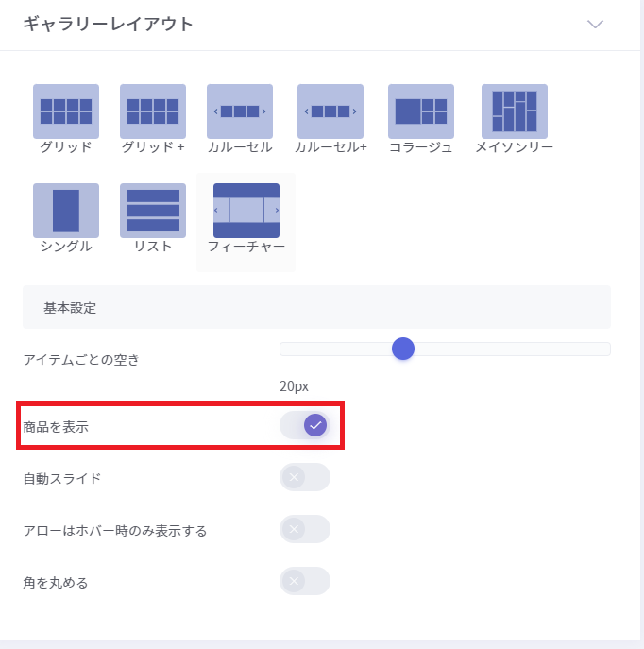The height and width of the screenshot is (649, 644).
Task: Select the カルーセル layout icon
Action: [x=240, y=111]
